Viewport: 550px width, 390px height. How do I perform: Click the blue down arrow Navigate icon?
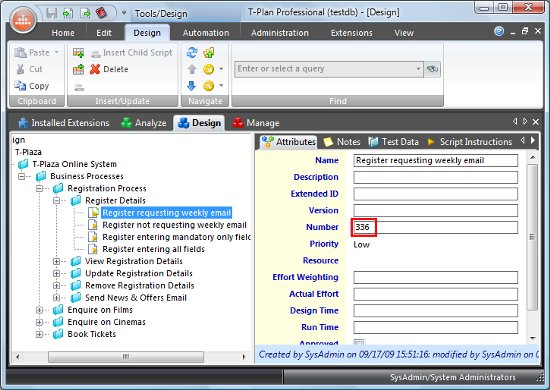pos(191,86)
